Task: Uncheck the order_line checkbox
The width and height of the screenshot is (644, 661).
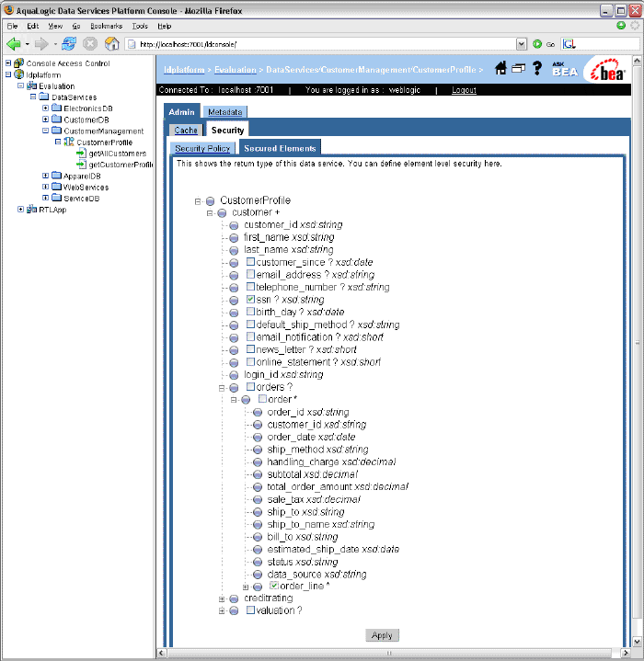Action: pos(274,585)
